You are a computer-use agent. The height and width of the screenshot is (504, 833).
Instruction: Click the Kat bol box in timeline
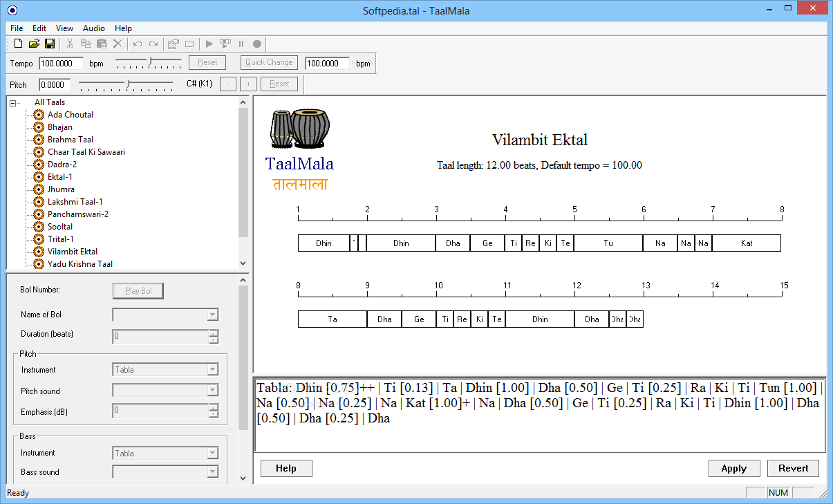[747, 243]
